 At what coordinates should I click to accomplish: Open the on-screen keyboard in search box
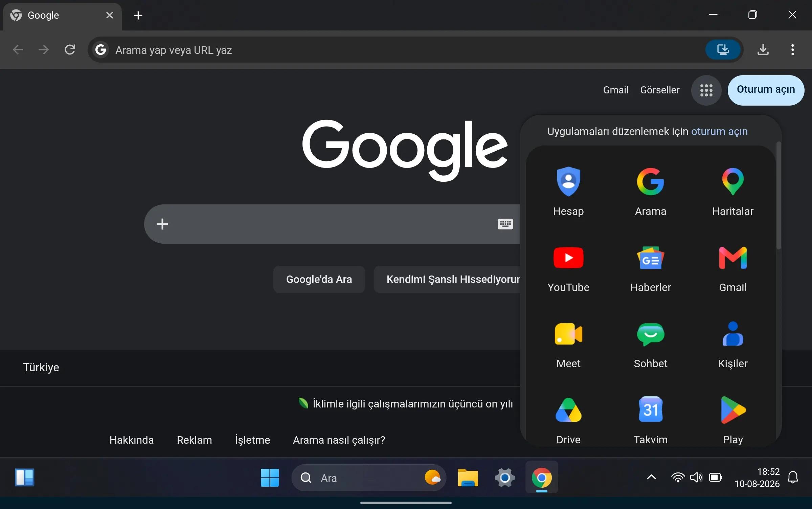pyautogui.click(x=505, y=224)
